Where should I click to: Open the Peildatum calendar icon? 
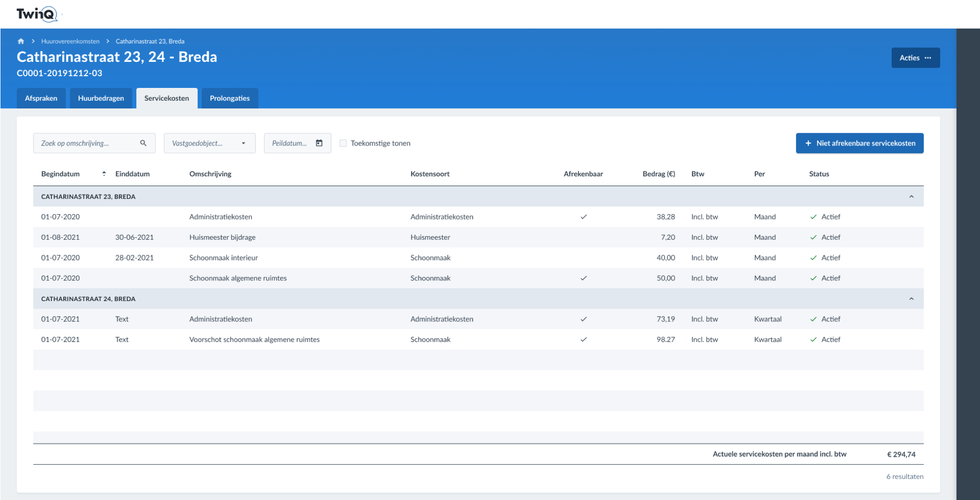[319, 143]
